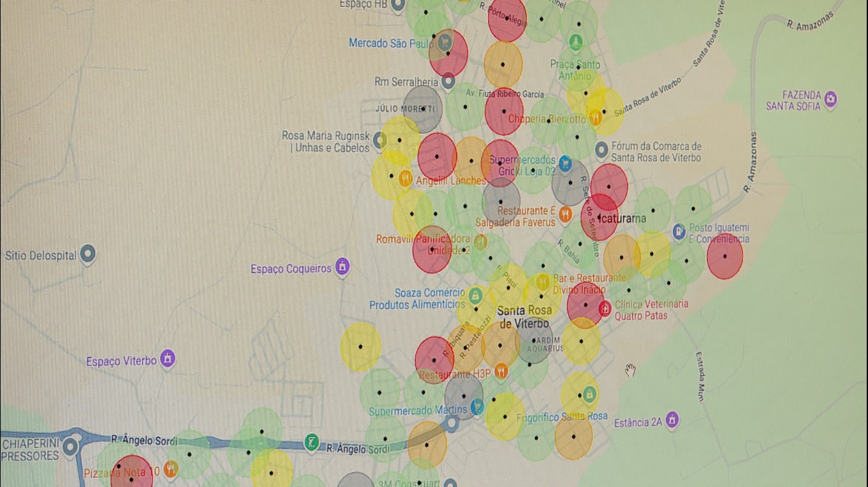Click the Praça Santo Antônio park icon
Image resolution: width=868 pixels, height=487 pixels.
(x=576, y=43)
